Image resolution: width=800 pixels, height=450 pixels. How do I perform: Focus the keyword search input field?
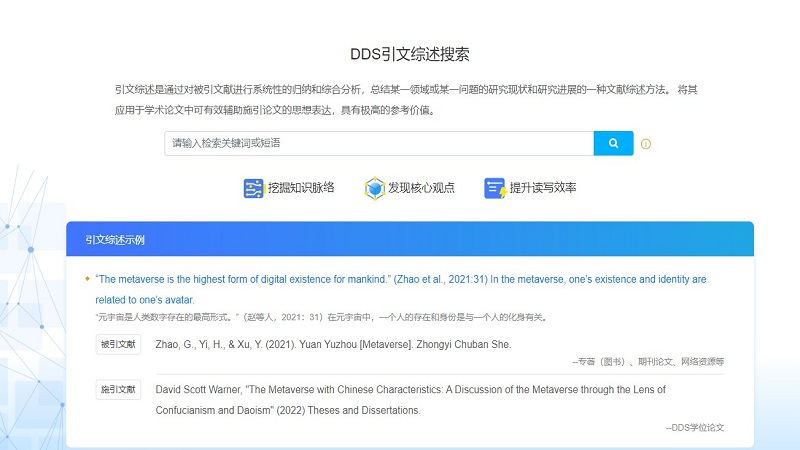point(379,143)
